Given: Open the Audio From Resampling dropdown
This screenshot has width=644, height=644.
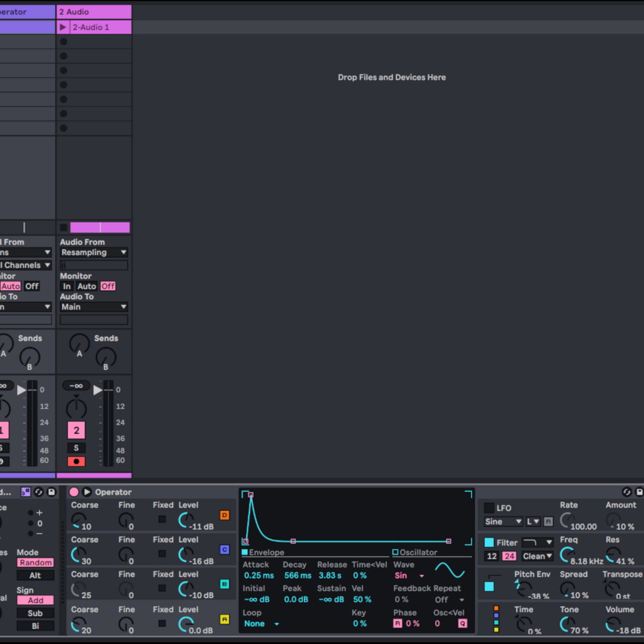Looking at the screenshot, I should pos(93,252).
